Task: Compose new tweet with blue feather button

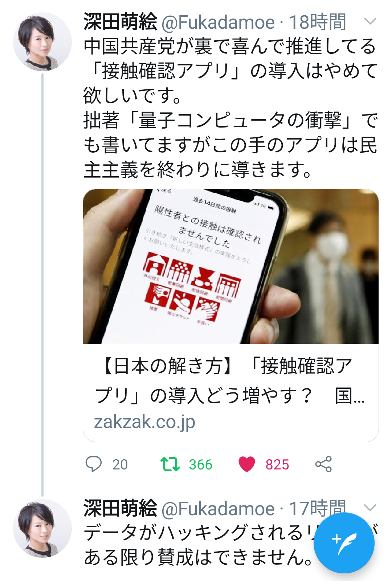Action: click(344, 543)
